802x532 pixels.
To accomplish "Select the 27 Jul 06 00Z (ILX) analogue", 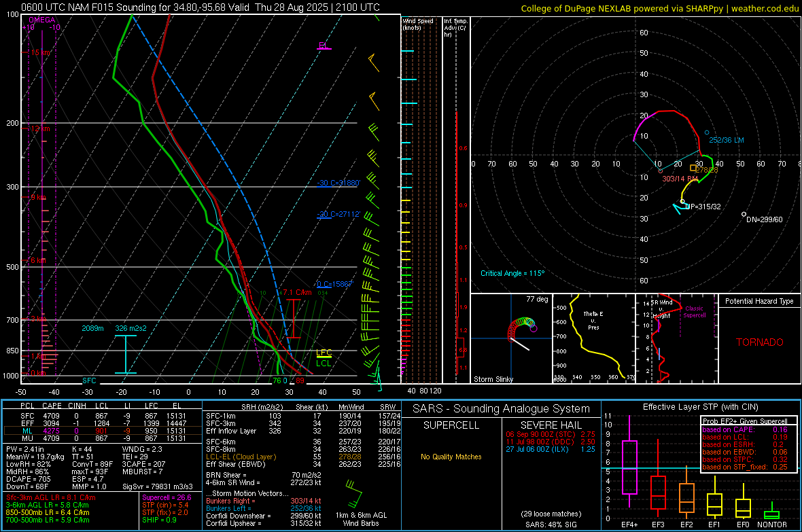I will [x=551, y=449].
